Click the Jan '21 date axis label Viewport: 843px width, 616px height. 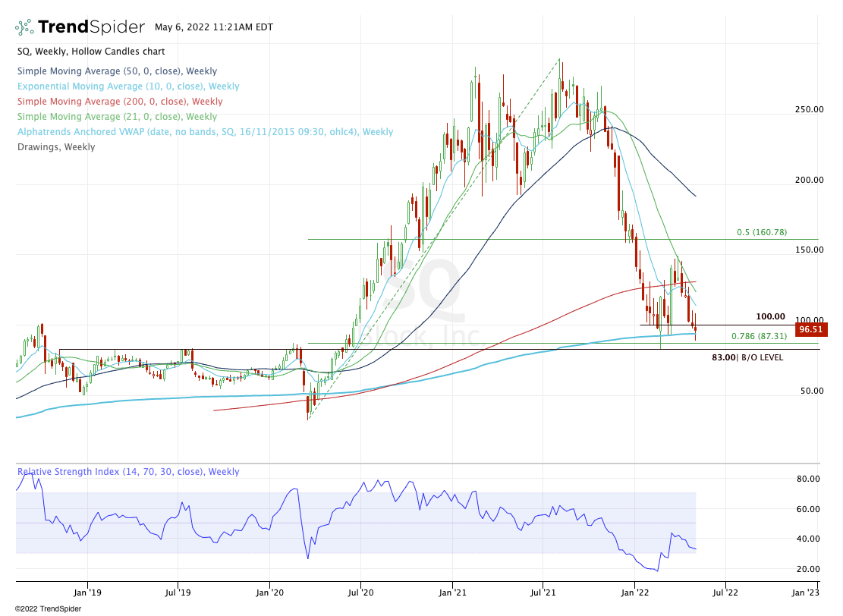click(453, 592)
